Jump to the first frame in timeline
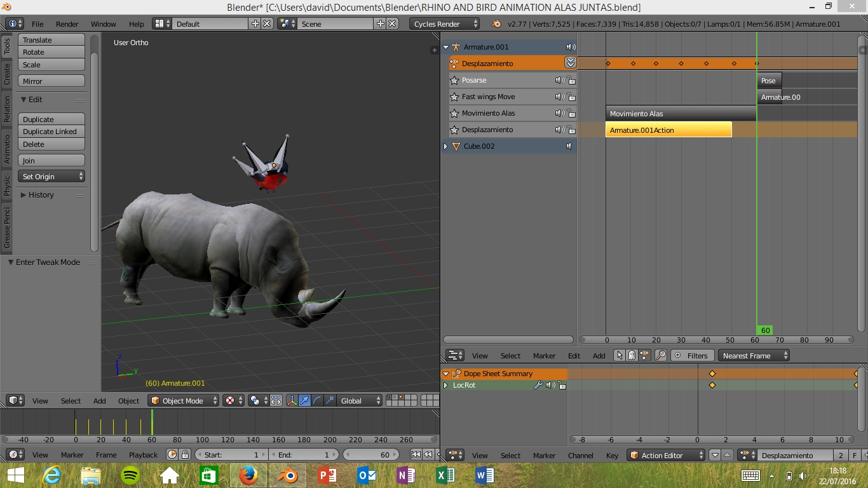The width and height of the screenshot is (868, 488). [x=416, y=454]
